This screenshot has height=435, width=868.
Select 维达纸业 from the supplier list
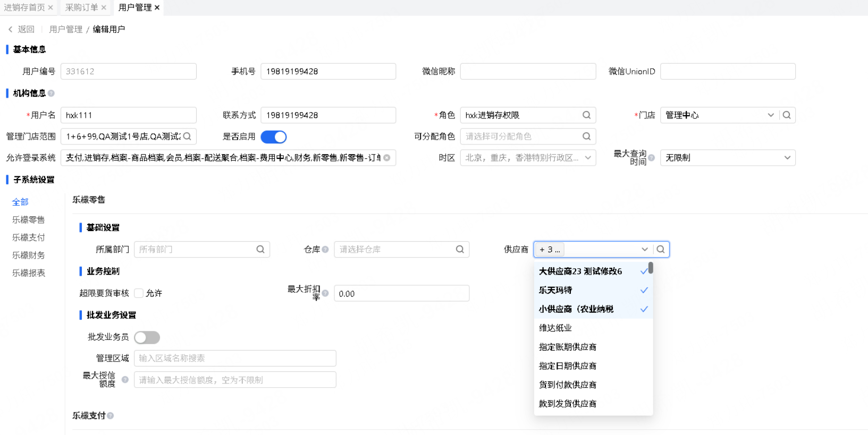pos(555,328)
